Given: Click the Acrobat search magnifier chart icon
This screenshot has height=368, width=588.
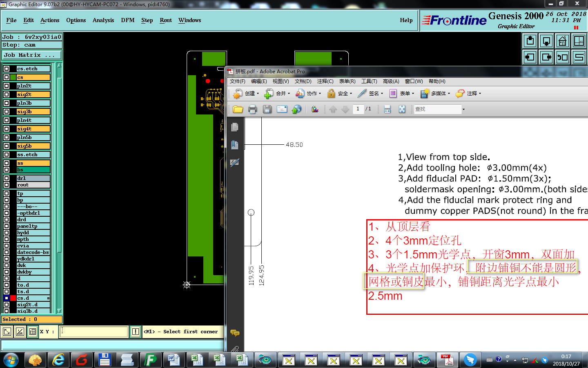Looking at the screenshot, I should click(x=315, y=109).
